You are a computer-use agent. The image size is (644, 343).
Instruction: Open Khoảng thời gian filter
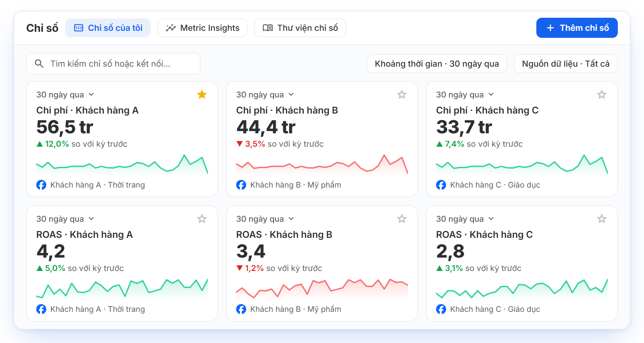(x=437, y=64)
